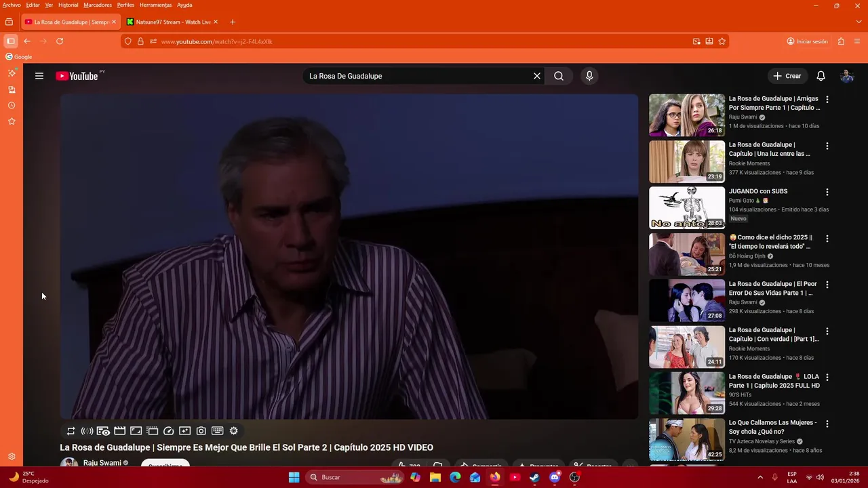Open the YouTube account avatar menu
The width and height of the screenshot is (868, 488).
pos(847,76)
